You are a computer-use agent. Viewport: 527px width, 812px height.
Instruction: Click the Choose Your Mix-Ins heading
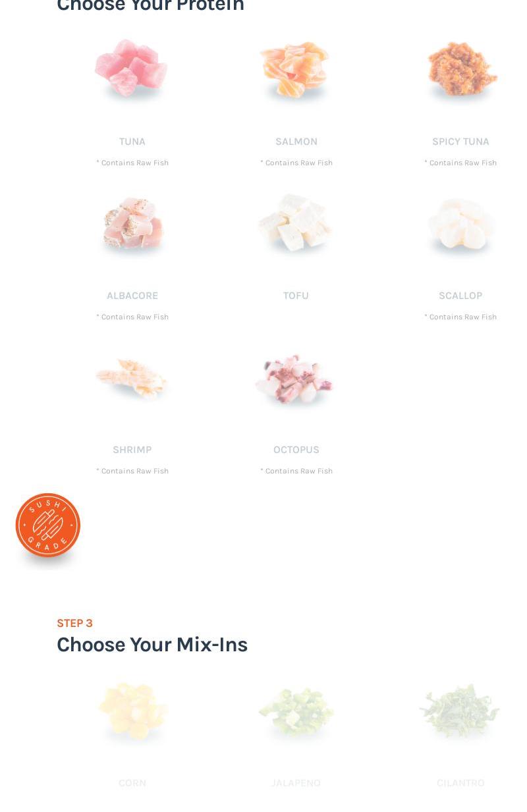(x=152, y=645)
